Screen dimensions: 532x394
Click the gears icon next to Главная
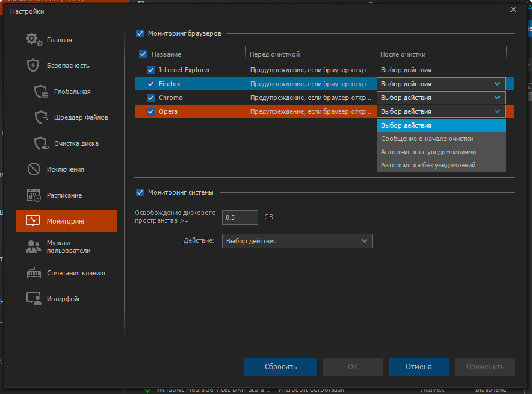pyautogui.click(x=34, y=40)
